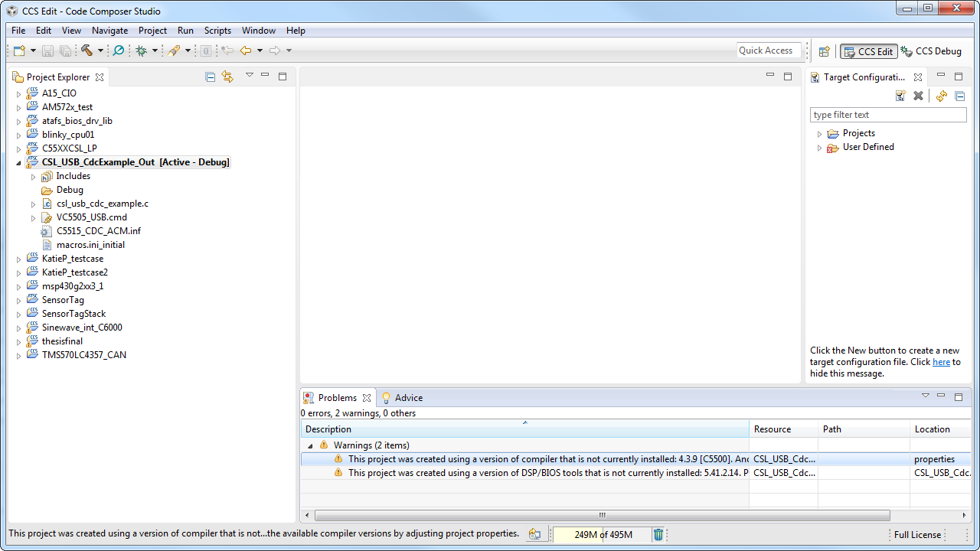
Task: Open the Run menu
Action: coord(185,31)
